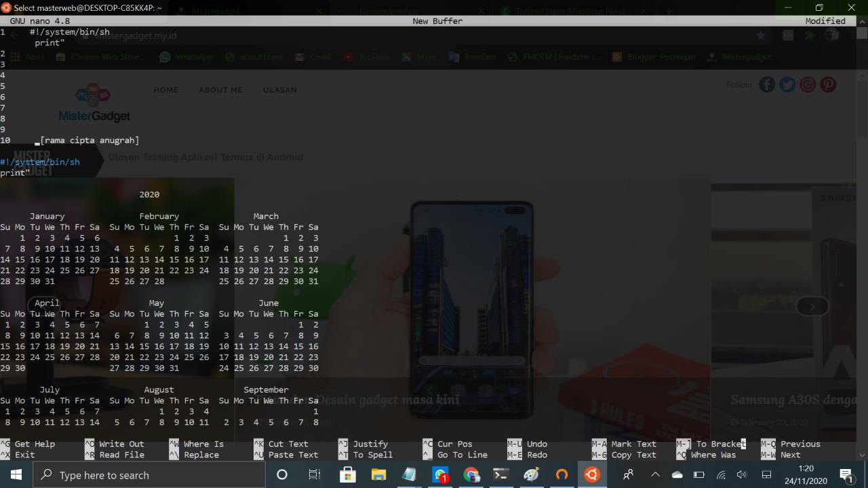
Task: Open the command prompt taskbar icon
Action: point(502,474)
